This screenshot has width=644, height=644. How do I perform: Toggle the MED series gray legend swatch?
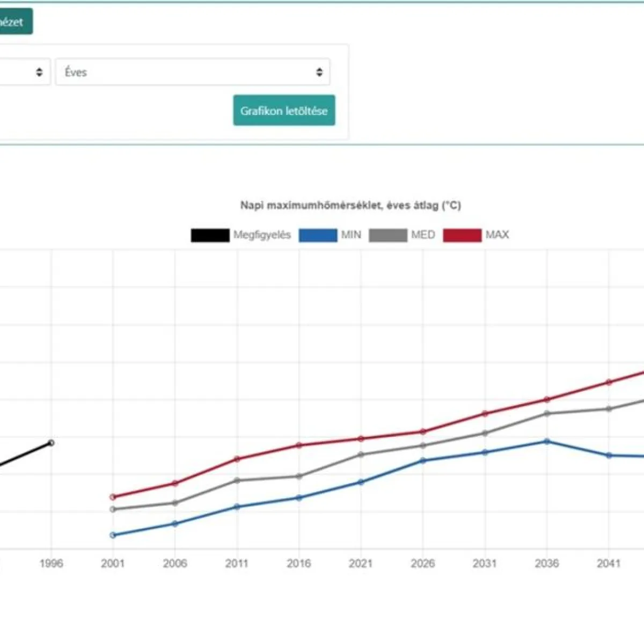(x=388, y=235)
